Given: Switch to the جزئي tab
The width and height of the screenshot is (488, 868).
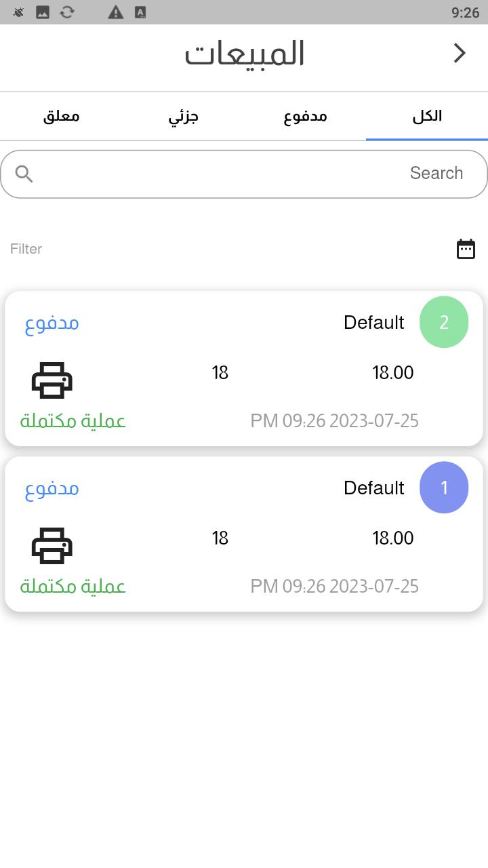Looking at the screenshot, I should point(183,116).
